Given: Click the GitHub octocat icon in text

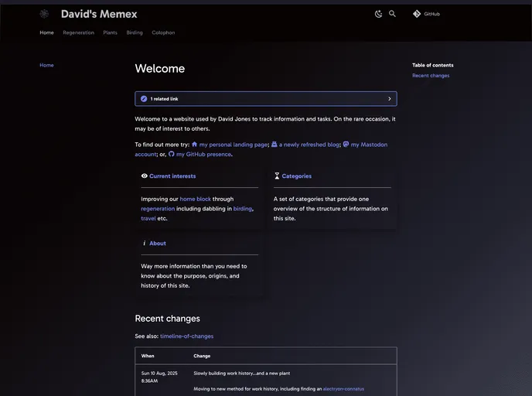Looking at the screenshot, I should [x=172, y=154].
